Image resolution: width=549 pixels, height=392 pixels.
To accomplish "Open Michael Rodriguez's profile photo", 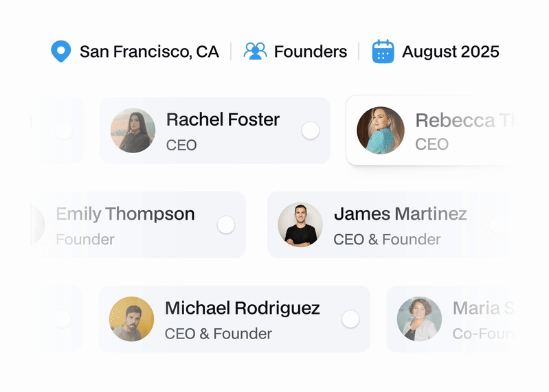I will (x=131, y=319).
